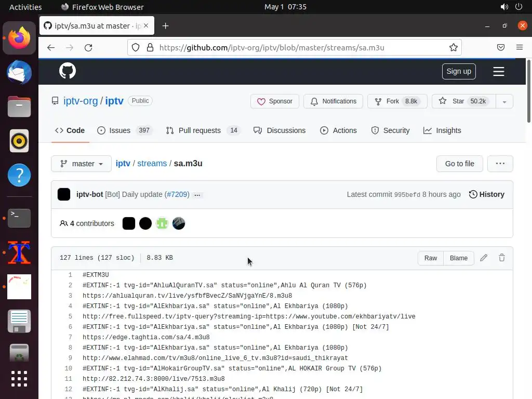Open the commit History link
The width and height of the screenshot is (532, 399).
486,194
